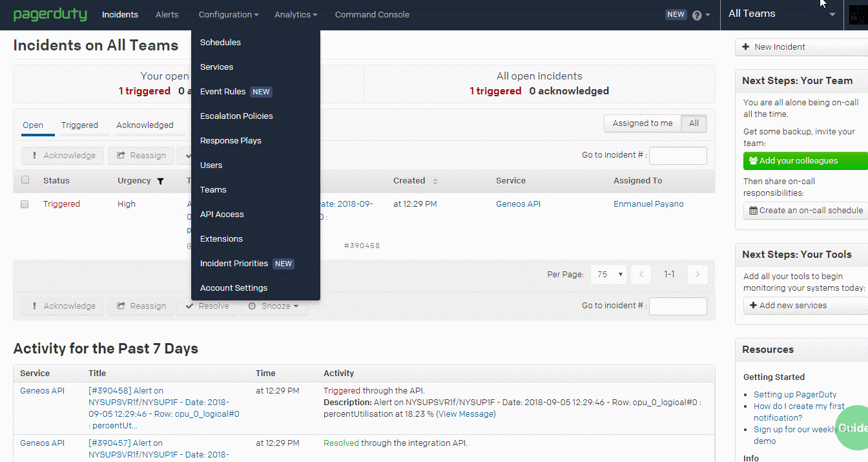Screen dimensions: 868x462
Task: Click the View Message link
Action: pos(466,414)
